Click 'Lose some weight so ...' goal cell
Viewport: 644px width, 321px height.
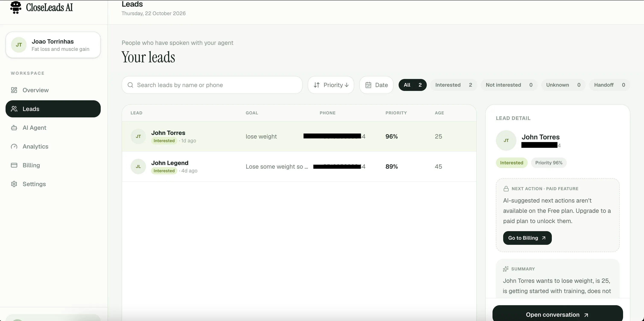point(277,166)
